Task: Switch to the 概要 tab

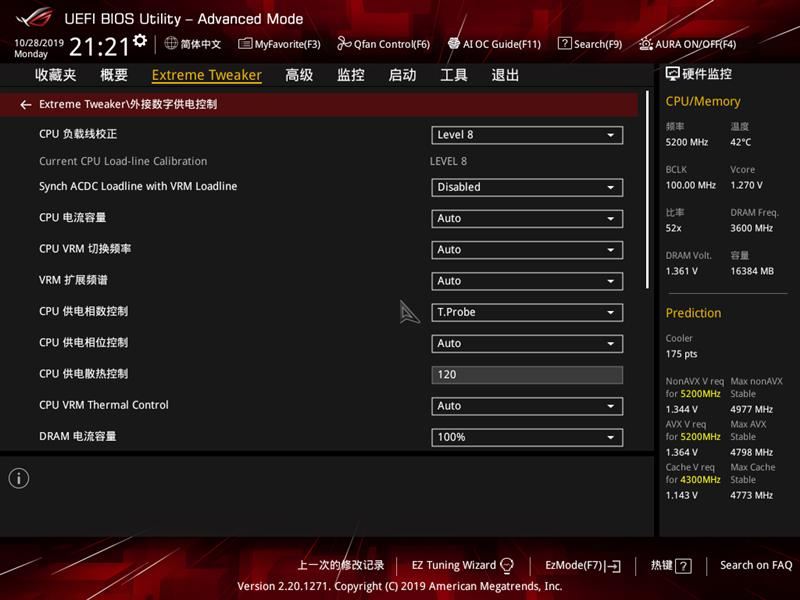Action: [114, 75]
